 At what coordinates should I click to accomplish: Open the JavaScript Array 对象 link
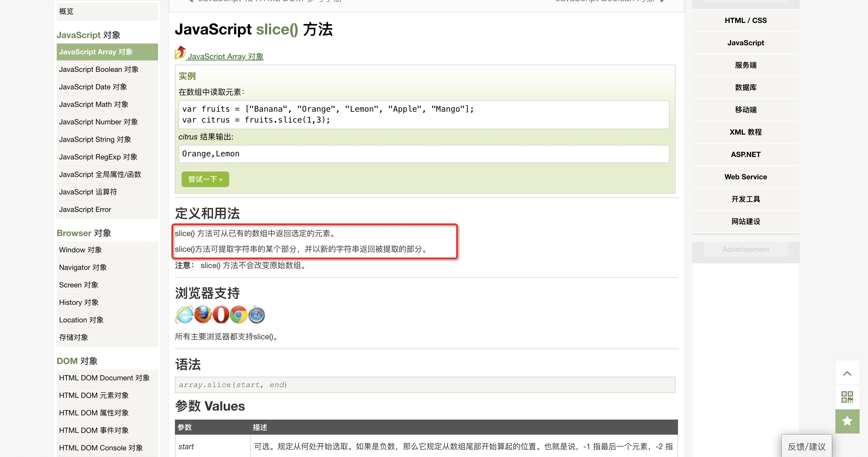click(x=225, y=57)
